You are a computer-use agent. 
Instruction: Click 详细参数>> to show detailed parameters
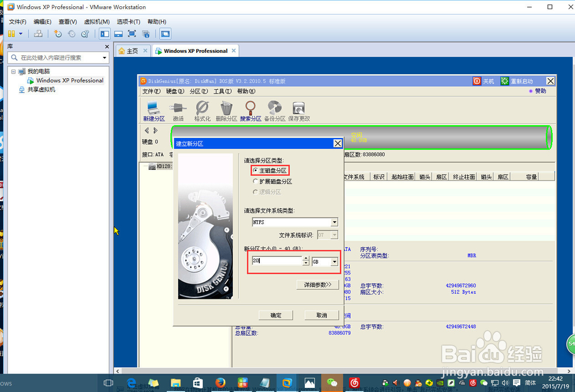(317, 284)
